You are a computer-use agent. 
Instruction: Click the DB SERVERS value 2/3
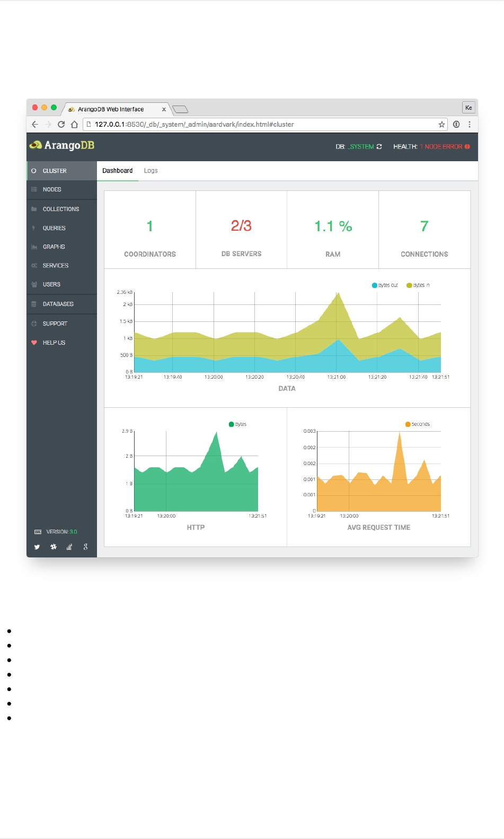241,226
